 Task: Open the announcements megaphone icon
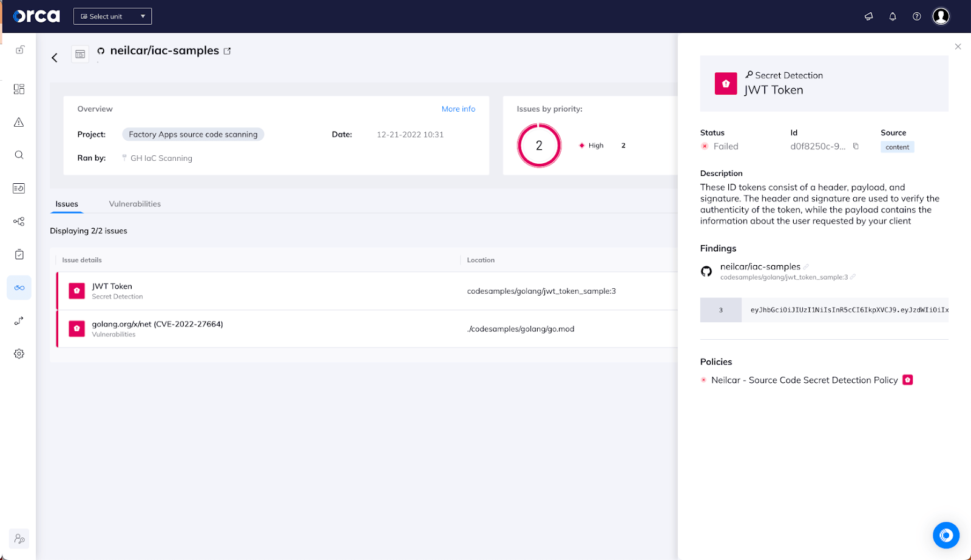tap(868, 16)
